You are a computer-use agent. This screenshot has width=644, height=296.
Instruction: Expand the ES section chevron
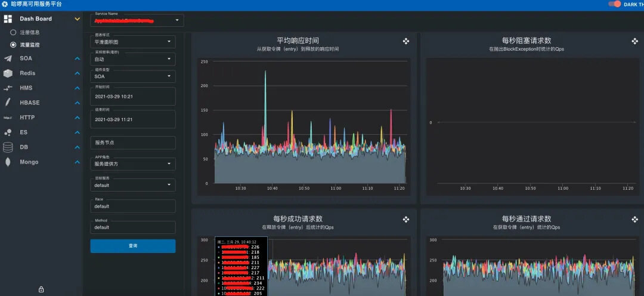pos(77,132)
